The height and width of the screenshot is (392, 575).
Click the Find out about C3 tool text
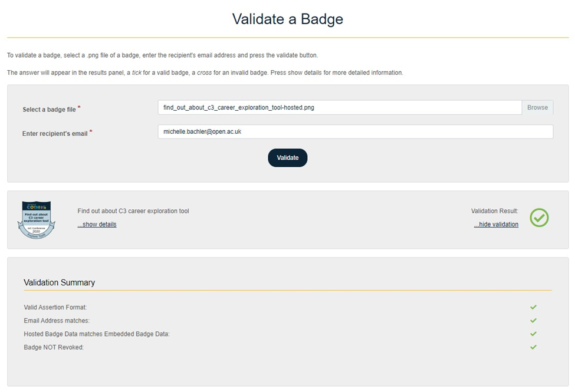[134, 209]
